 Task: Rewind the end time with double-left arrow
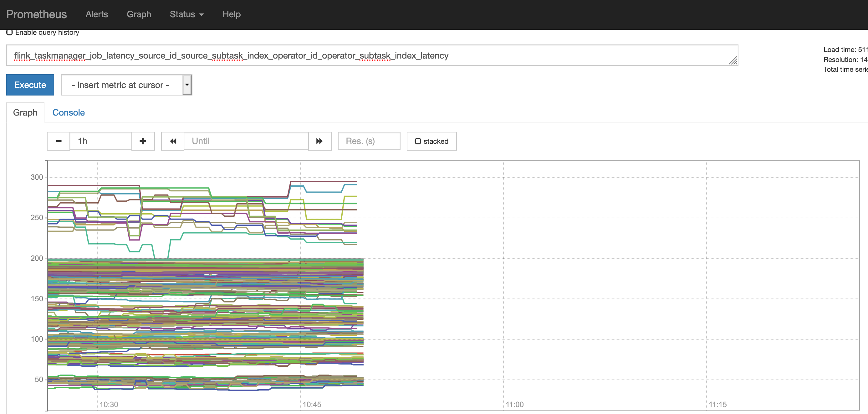[x=173, y=141]
